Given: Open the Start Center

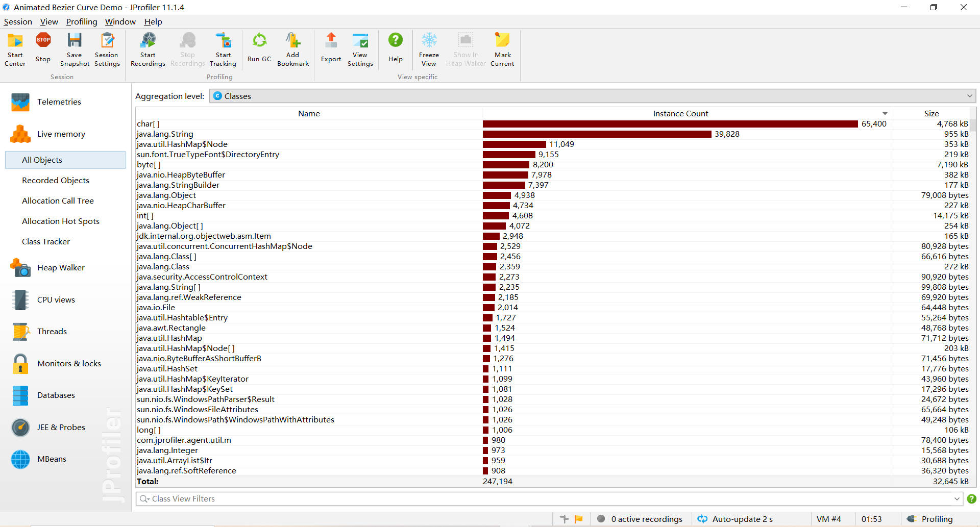Looking at the screenshot, I should (15, 49).
